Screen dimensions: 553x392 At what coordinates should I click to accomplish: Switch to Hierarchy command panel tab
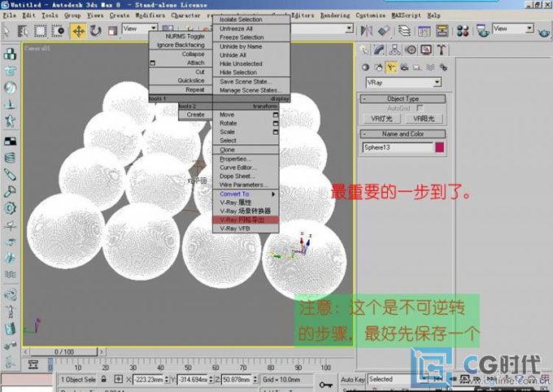[x=394, y=50]
